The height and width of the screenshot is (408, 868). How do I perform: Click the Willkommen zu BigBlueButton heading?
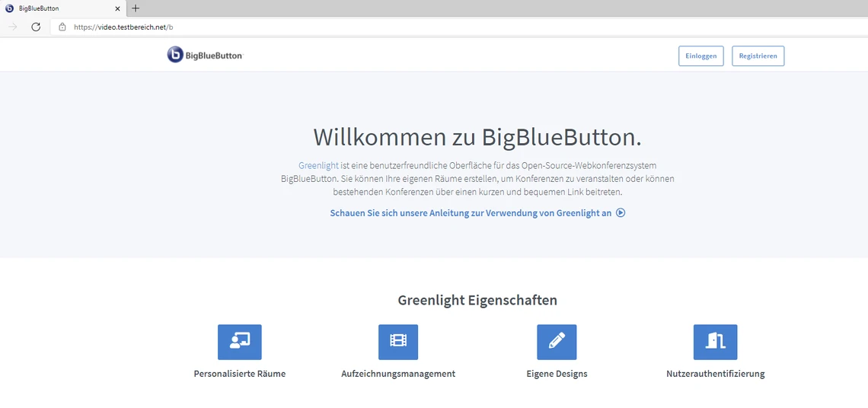pyautogui.click(x=477, y=137)
